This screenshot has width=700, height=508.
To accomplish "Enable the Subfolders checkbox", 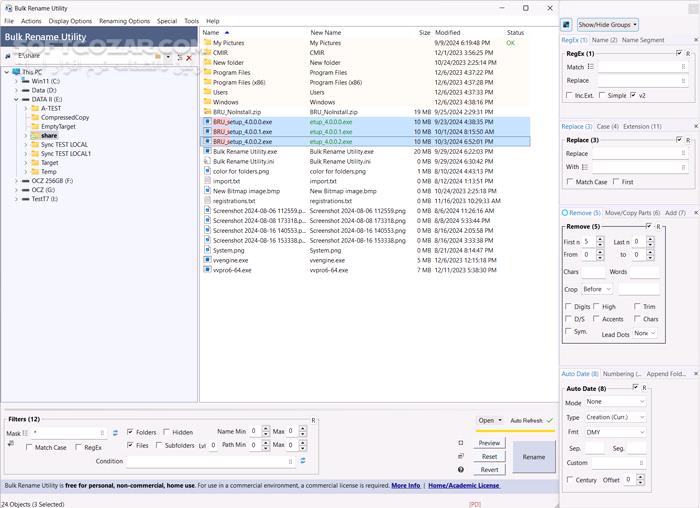I will click(x=159, y=445).
